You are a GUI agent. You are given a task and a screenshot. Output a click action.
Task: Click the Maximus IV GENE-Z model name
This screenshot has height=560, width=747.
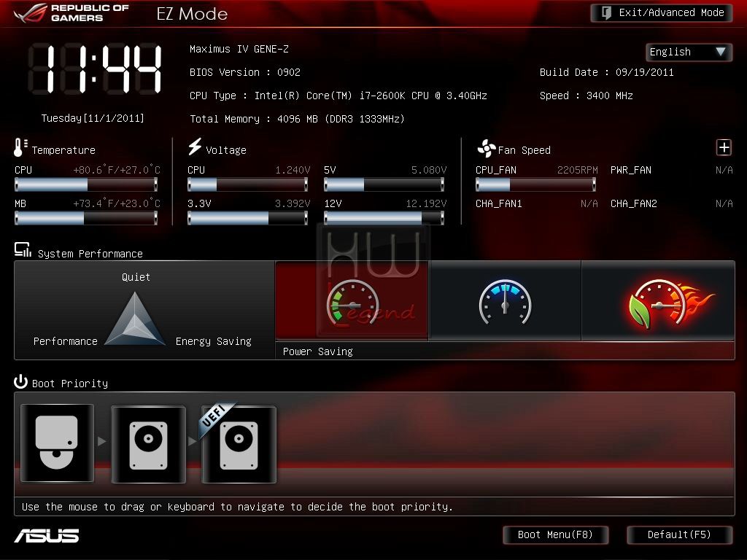pos(239,49)
